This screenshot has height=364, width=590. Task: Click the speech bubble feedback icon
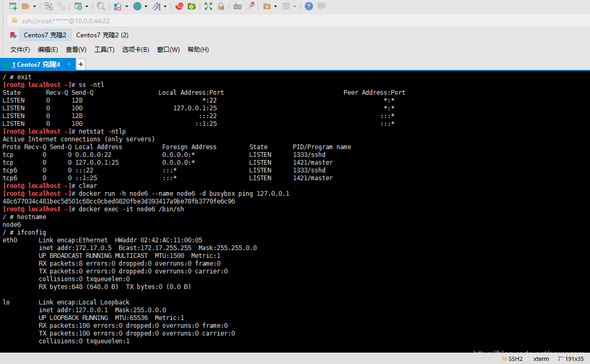pyautogui.click(x=321, y=6)
